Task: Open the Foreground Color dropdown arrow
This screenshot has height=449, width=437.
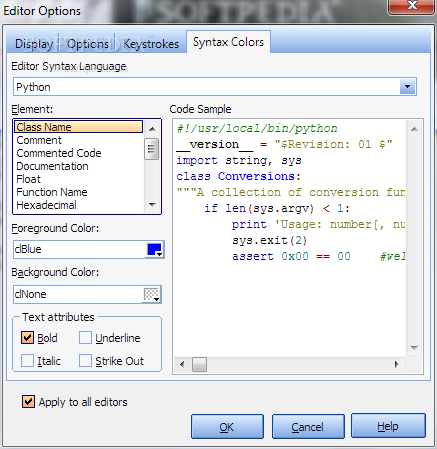Action: tap(160, 254)
